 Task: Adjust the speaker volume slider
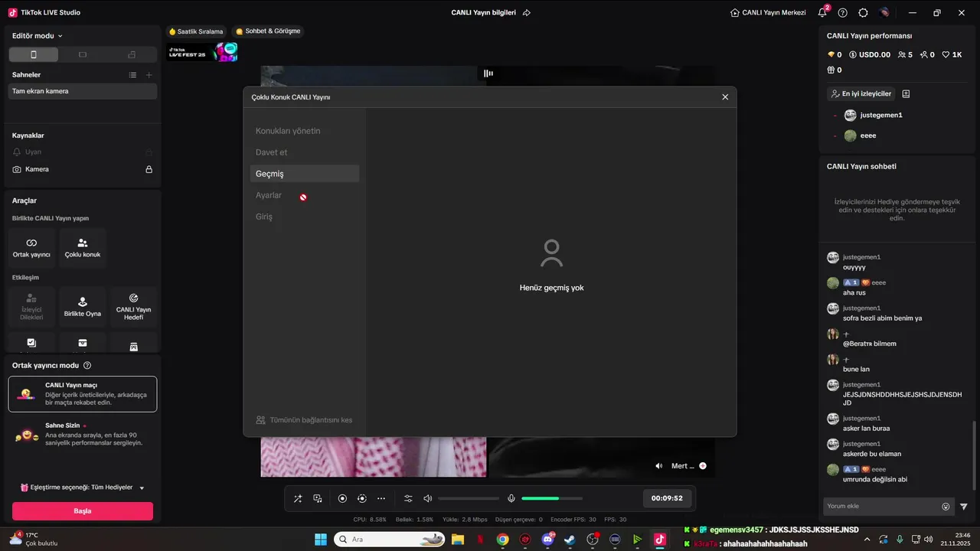coord(469,498)
